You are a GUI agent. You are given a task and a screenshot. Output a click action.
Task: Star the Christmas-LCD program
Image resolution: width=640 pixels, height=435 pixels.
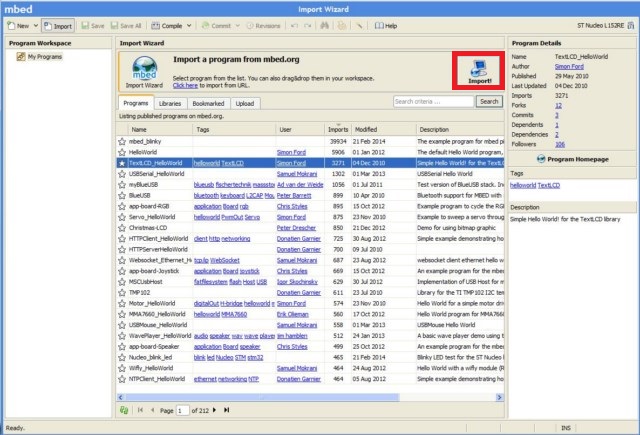coord(122,228)
